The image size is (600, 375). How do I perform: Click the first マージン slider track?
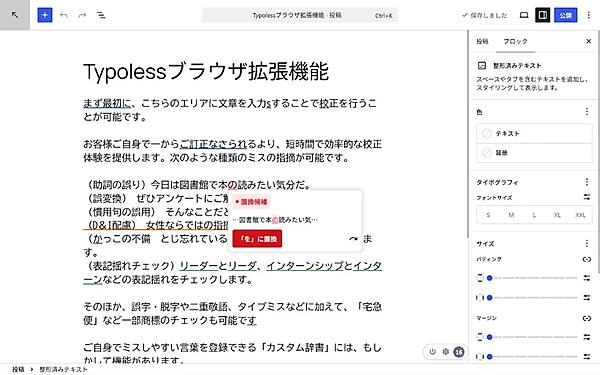(533, 337)
